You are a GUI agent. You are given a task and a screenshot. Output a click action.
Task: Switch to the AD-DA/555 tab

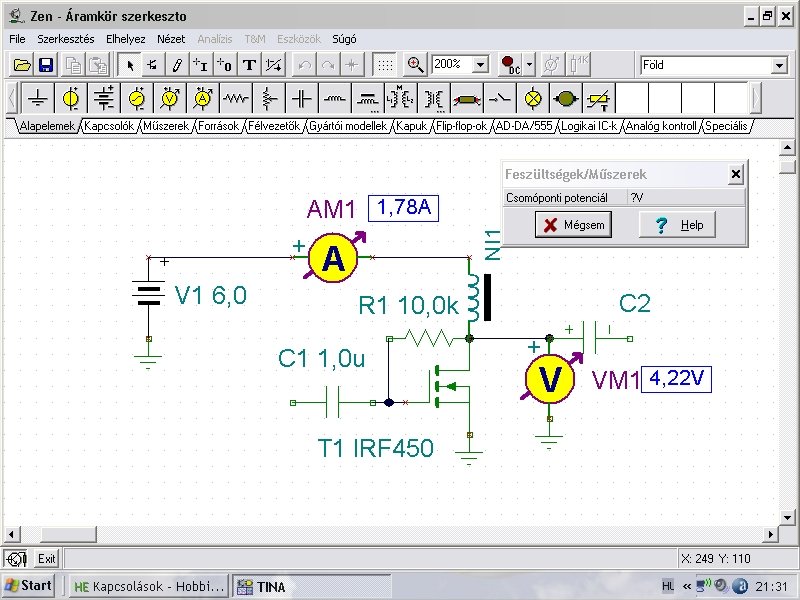[x=524, y=126]
